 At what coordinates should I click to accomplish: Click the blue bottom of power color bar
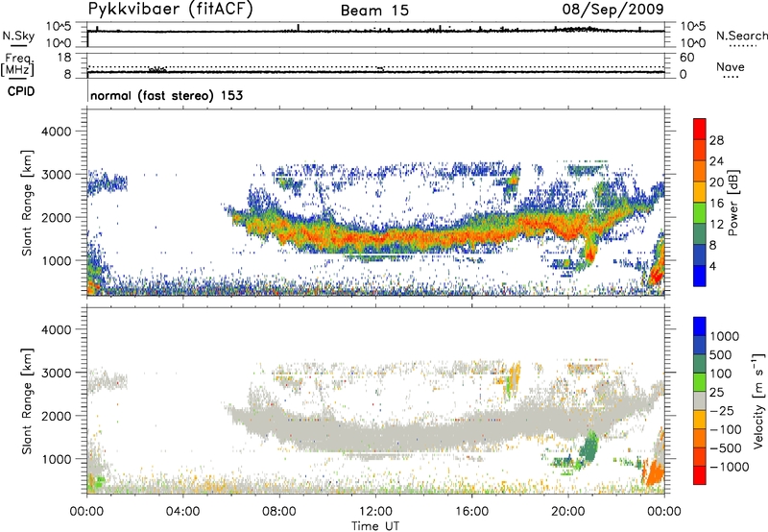[x=700, y=277]
